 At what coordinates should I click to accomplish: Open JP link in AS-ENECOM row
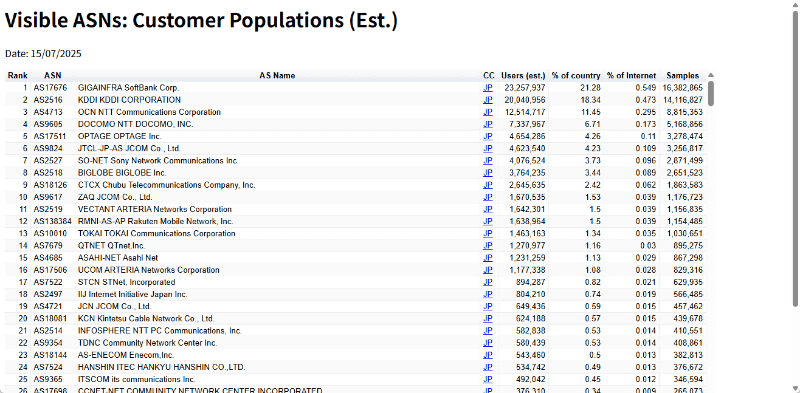(x=488, y=355)
